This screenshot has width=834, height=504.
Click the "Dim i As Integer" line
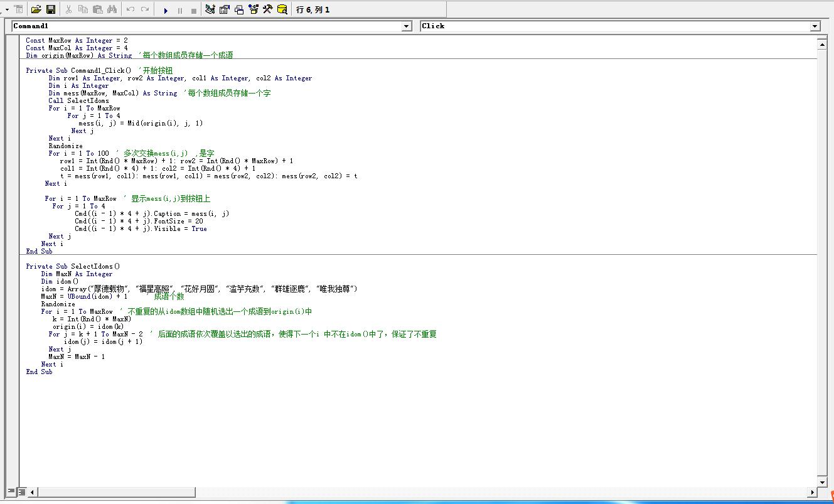tap(78, 85)
